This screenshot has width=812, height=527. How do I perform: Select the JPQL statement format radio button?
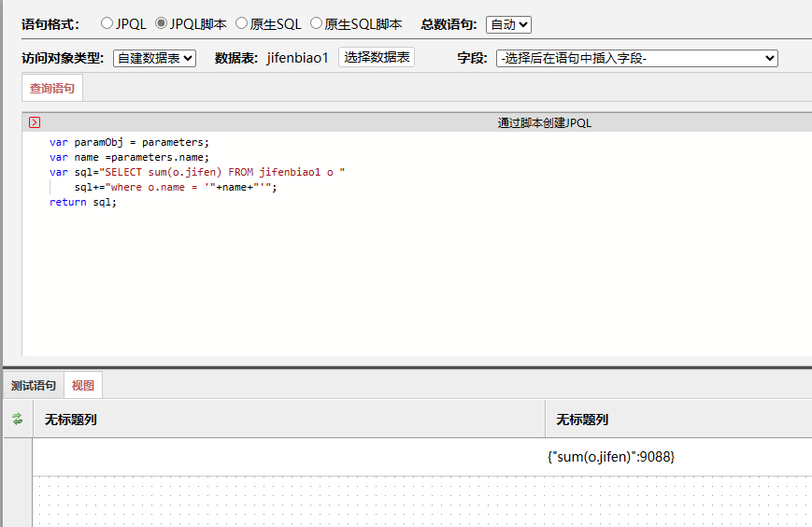pos(107,23)
